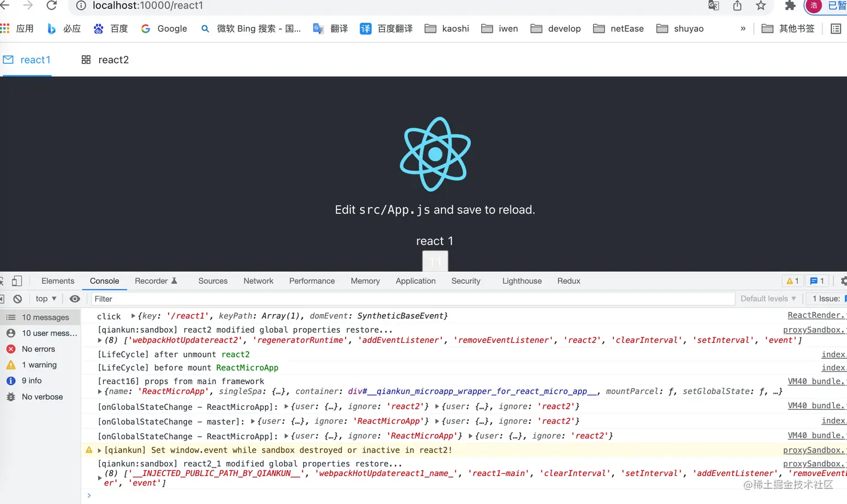The height and width of the screenshot is (504, 847).
Task: Open the Performance panel
Action: point(312,281)
